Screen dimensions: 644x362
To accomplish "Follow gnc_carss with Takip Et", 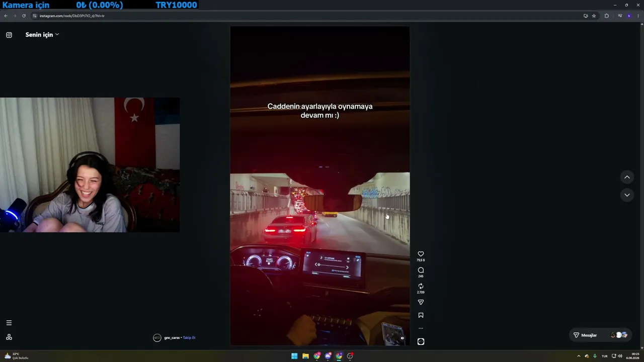I will 189,338.
